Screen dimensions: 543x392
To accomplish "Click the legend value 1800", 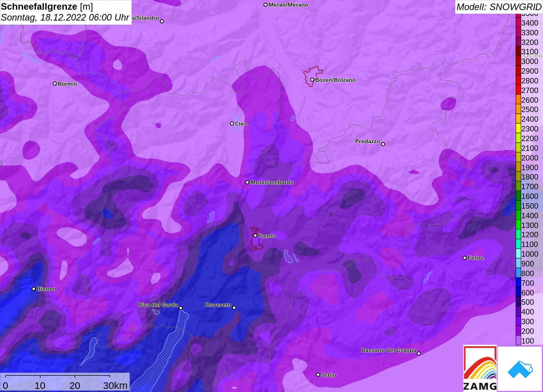I will 530,177.
